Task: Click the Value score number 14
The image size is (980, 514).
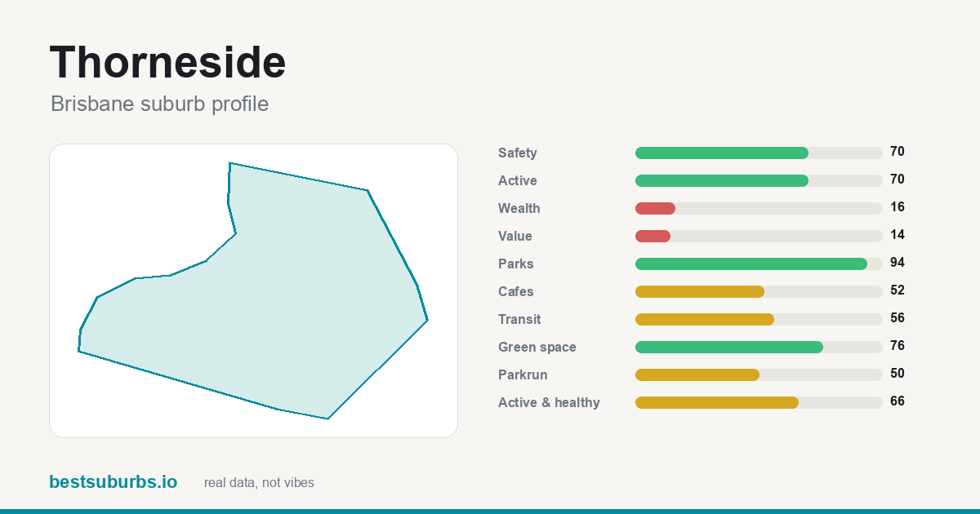Action: 898,235
